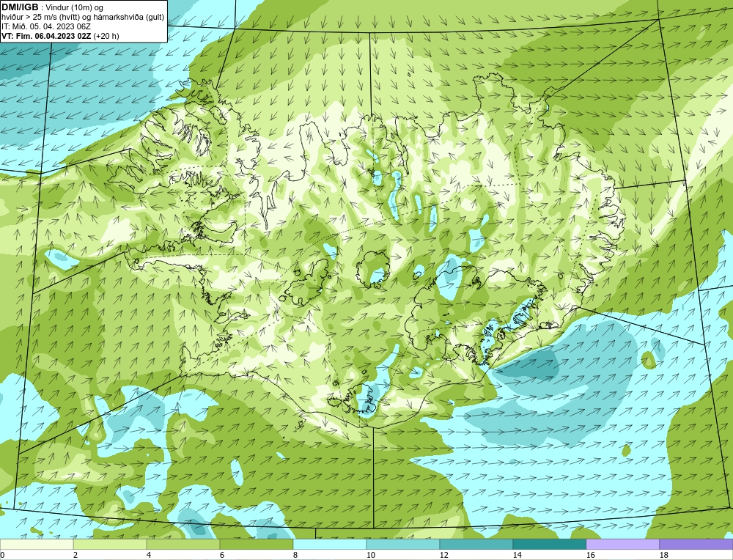The width and height of the screenshot is (733, 560).
Task: Click the 2–4 m/s light green legend swatch
Action: tap(110, 544)
